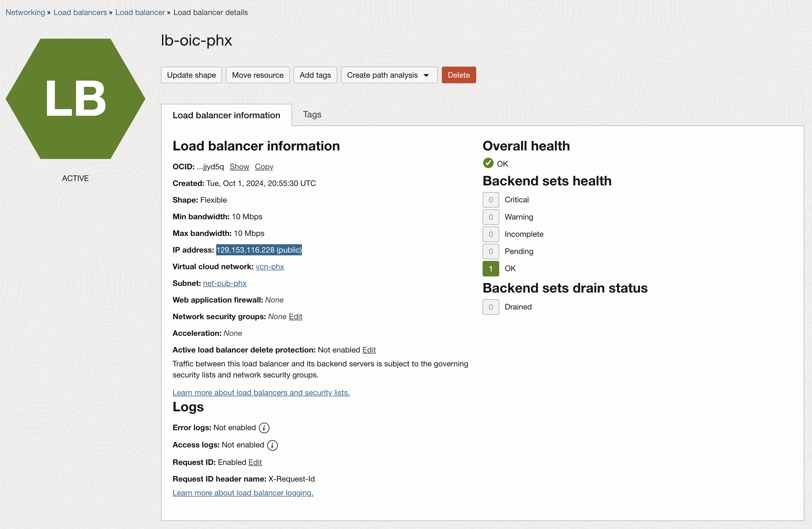The width and height of the screenshot is (812, 529).
Task: Click the highlighted public IP address text
Action: click(x=259, y=250)
